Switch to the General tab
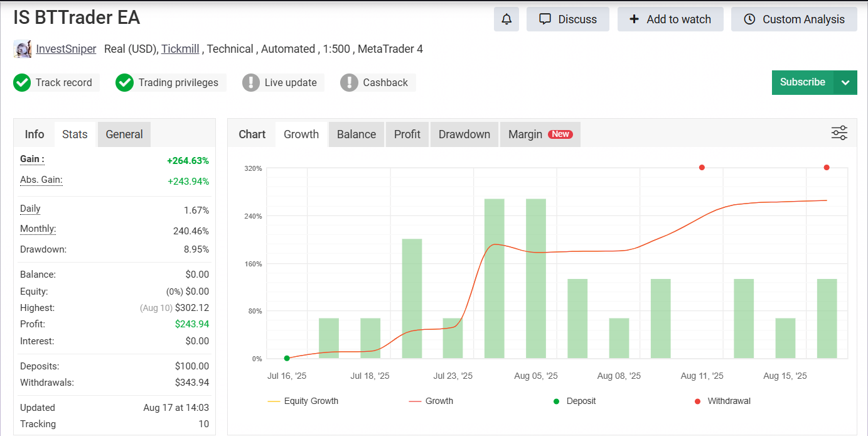The image size is (868, 436). tap(124, 134)
